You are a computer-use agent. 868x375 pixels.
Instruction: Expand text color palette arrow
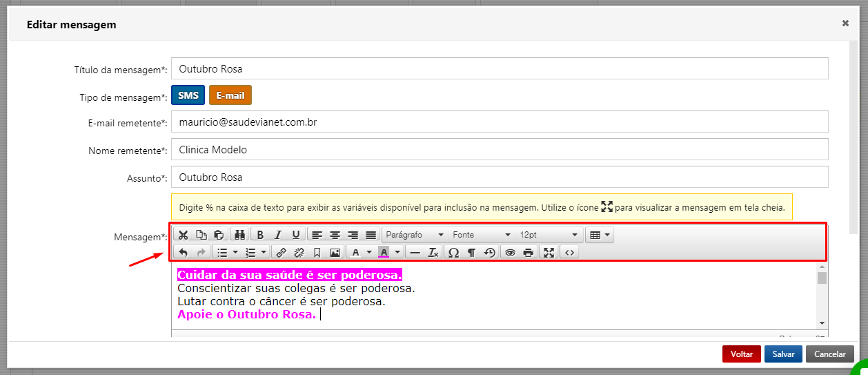point(368,253)
